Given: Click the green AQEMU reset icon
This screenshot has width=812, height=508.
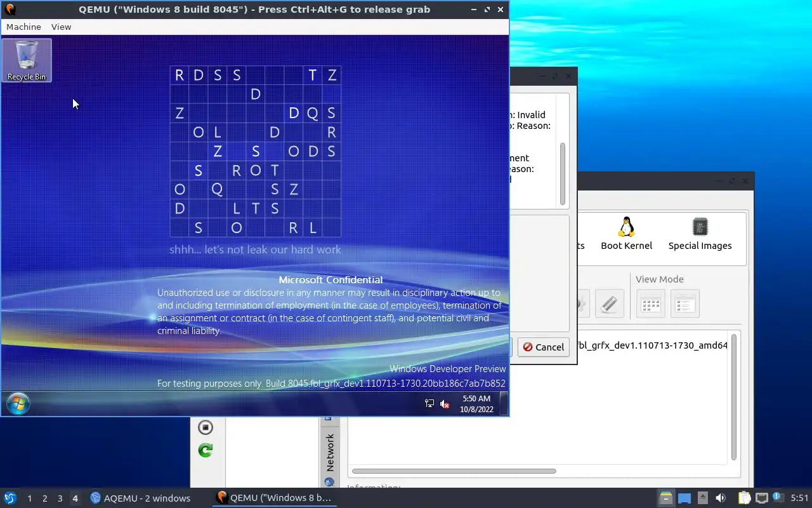Looking at the screenshot, I should pyautogui.click(x=205, y=450).
